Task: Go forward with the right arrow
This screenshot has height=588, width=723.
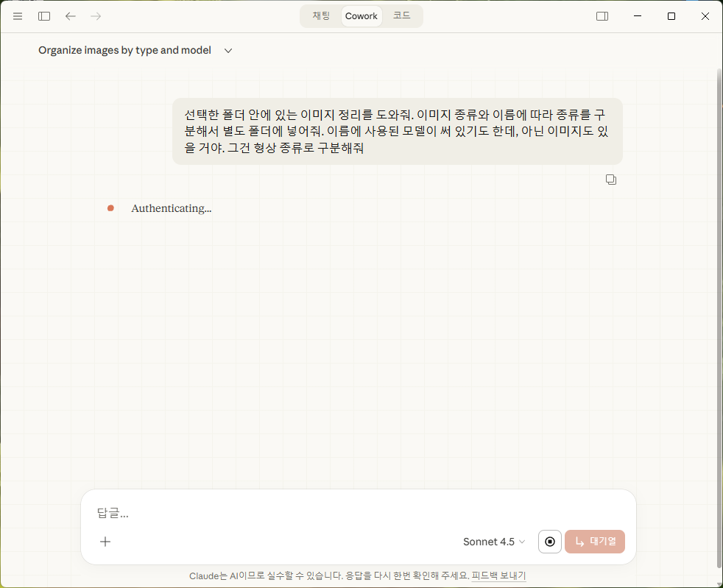Action: click(96, 16)
